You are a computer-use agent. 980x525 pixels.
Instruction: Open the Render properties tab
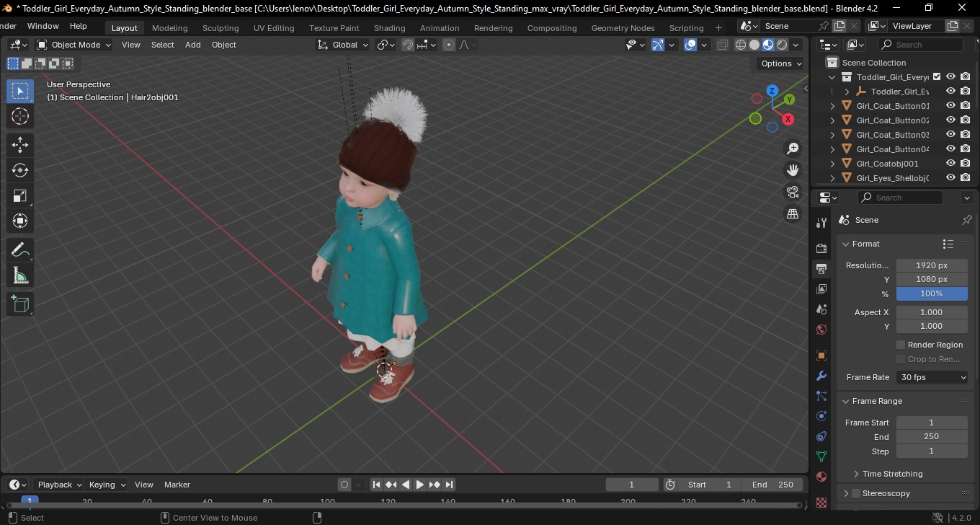coord(821,248)
